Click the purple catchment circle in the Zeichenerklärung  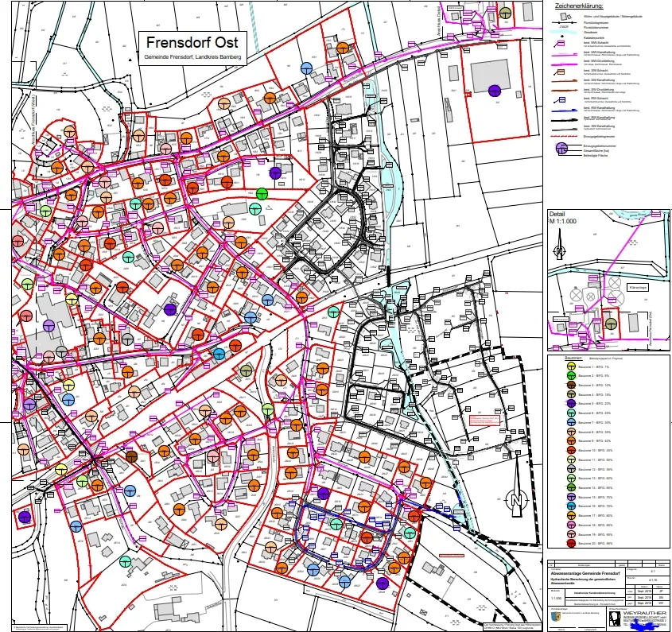pos(561,148)
